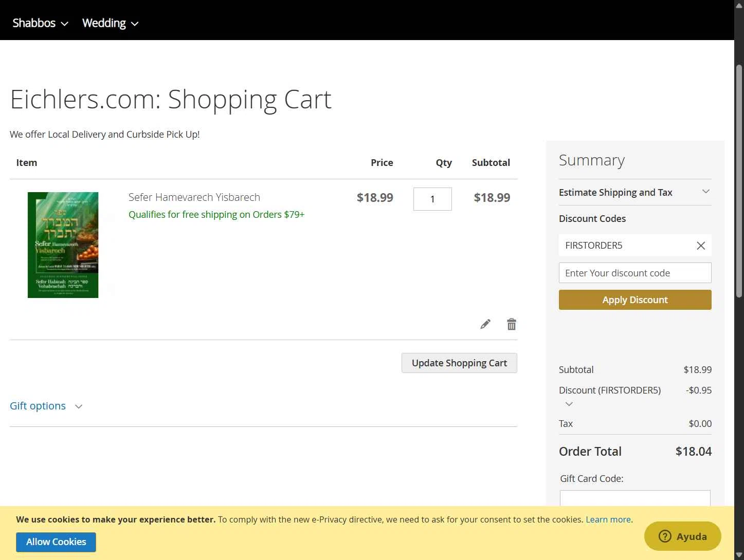Expand Estimate Shipping and Tax section
Image resolution: width=744 pixels, height=560 pixels.
click(x=635, y=192)
